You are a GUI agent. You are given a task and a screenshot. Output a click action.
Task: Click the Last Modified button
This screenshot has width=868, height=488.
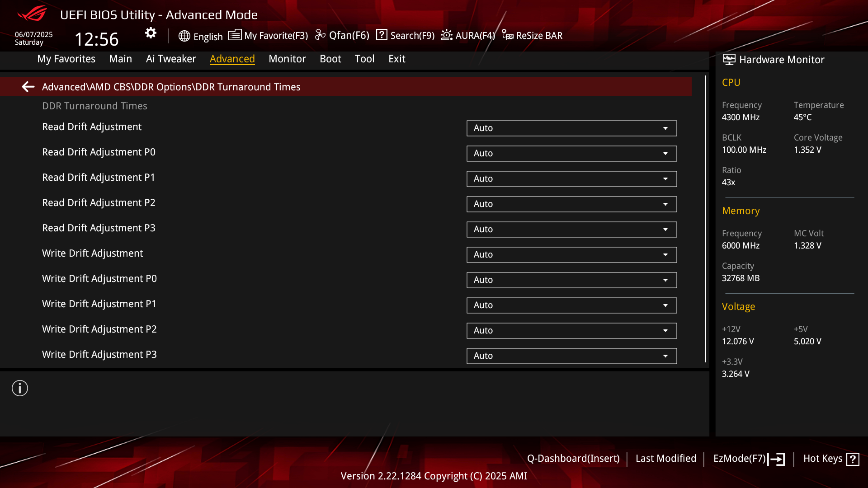tap(665, 459)
